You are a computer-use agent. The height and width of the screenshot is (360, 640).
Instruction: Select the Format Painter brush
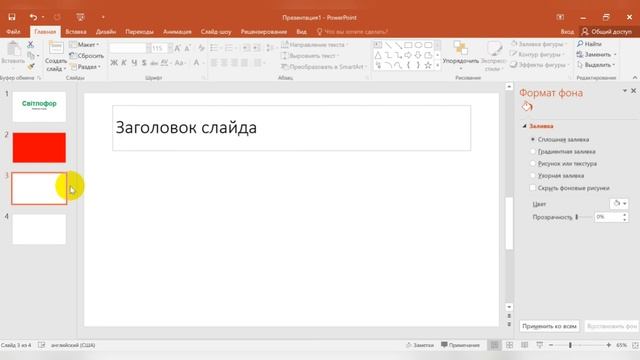pos(31,66)
